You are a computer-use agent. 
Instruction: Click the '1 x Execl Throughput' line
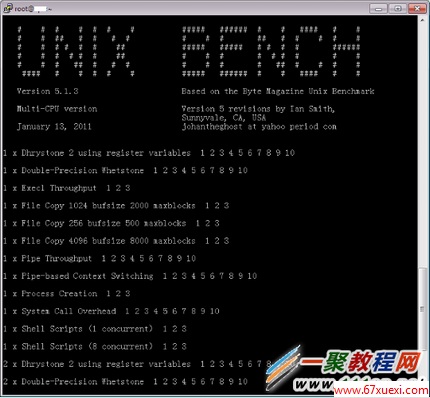67,188
